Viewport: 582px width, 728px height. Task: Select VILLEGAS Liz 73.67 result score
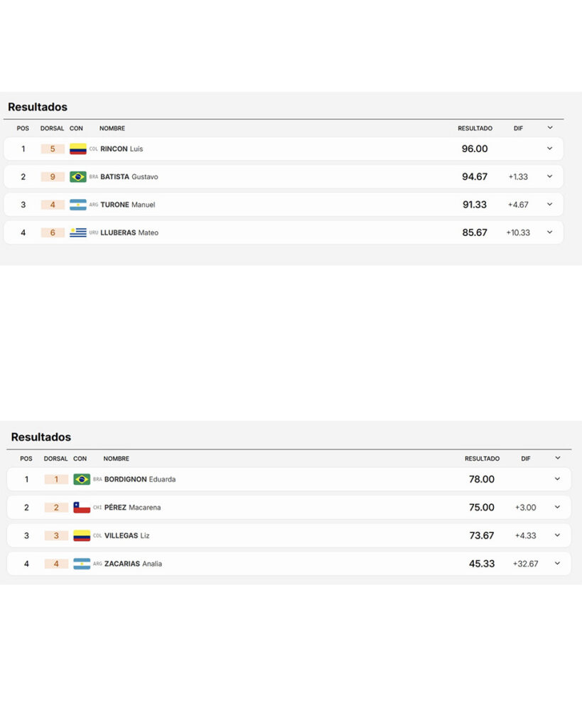click(x=481, y=536)
